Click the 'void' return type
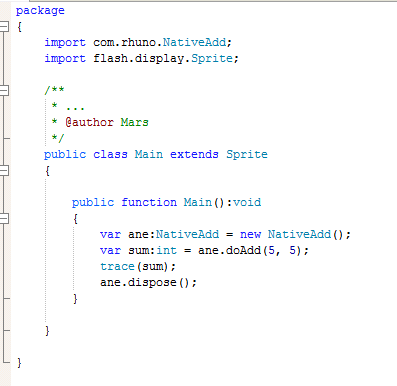This screenshot has height=386, width=397. click(247, 202)
